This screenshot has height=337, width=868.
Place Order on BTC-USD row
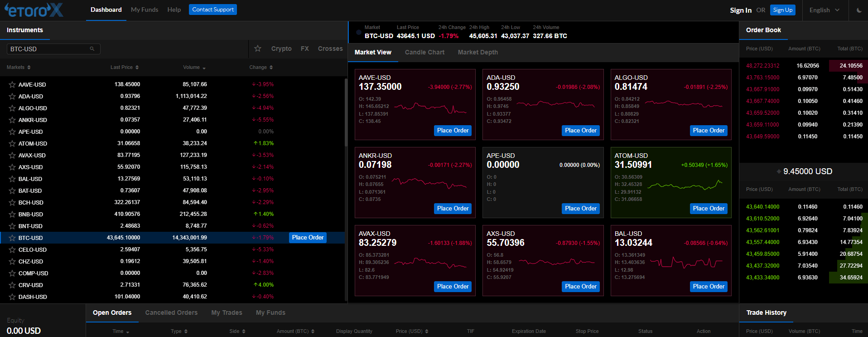[308, 238]
